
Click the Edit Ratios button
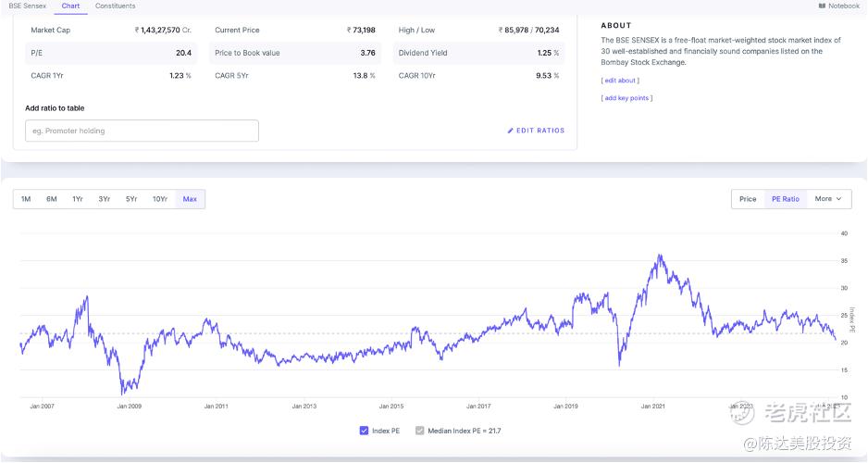point(536,131)
